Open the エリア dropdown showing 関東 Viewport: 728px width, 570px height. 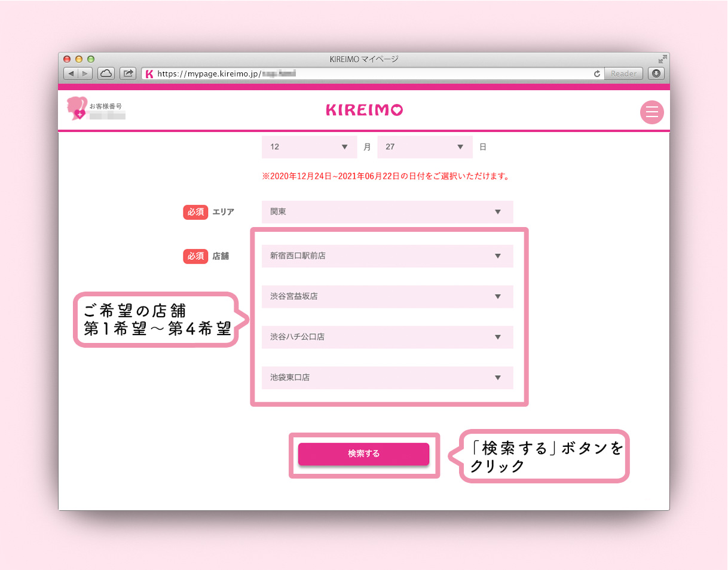pyautogui.click(x=387, y=212)
